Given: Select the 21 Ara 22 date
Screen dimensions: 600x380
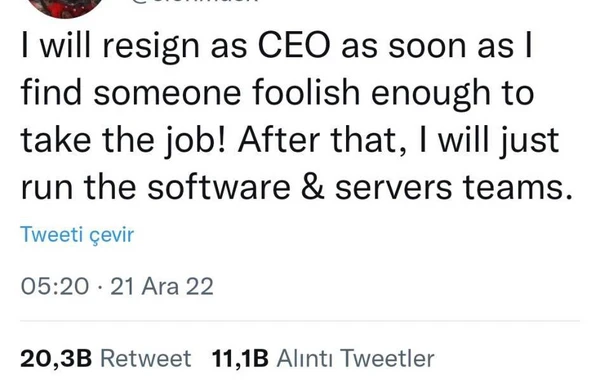Looking at the screenshot, I should (x=162, y=287).
